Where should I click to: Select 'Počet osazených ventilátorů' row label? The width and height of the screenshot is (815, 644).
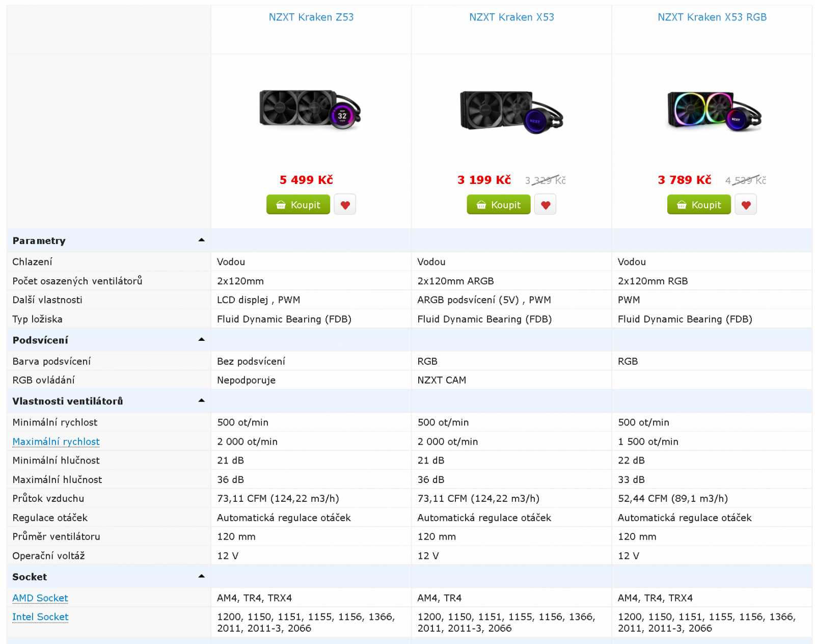tap(77, 281)
